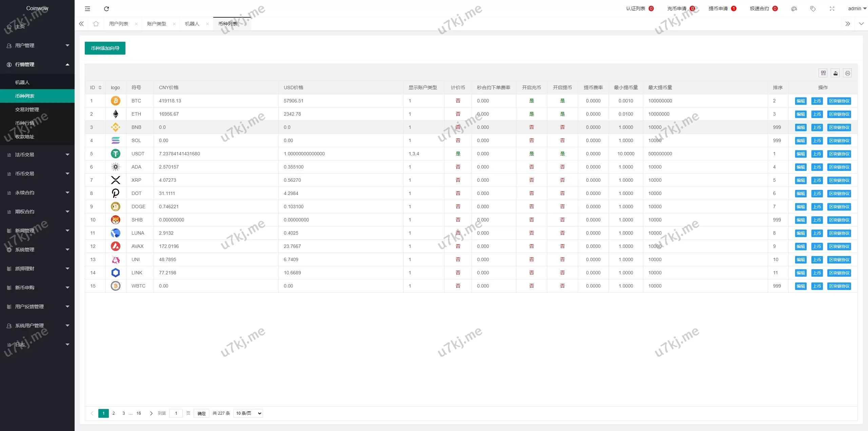Click the tag icon in header
This screenshot has width=868, height=431.
point(813,9)
